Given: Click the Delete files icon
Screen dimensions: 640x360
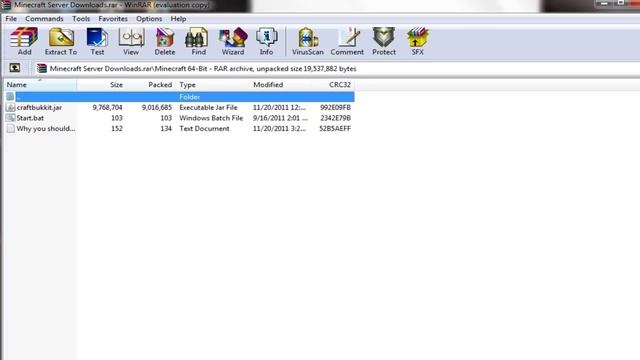Looking at the screenshot, I should 165,41.
